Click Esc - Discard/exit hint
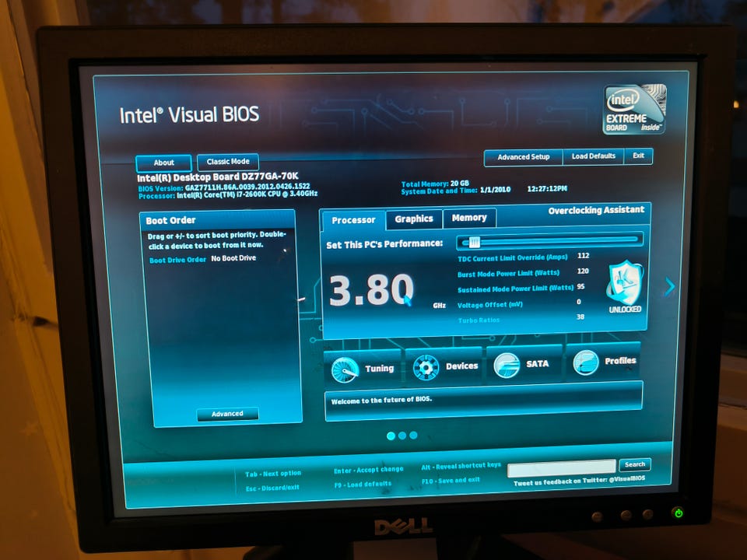The height and width of the screenshot is (560, 747). click(272, 488)
